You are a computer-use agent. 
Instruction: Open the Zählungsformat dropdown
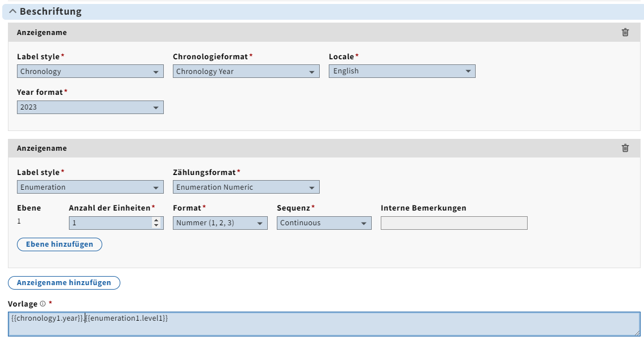pyautogui.click(x=246, y=187)
